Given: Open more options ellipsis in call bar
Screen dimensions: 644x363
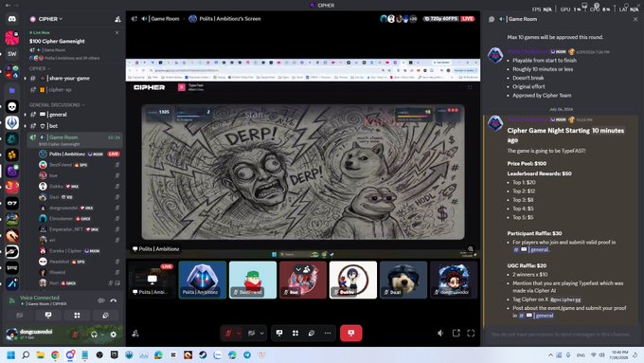Looking at the screenshot, I should (x=328, y=333).
